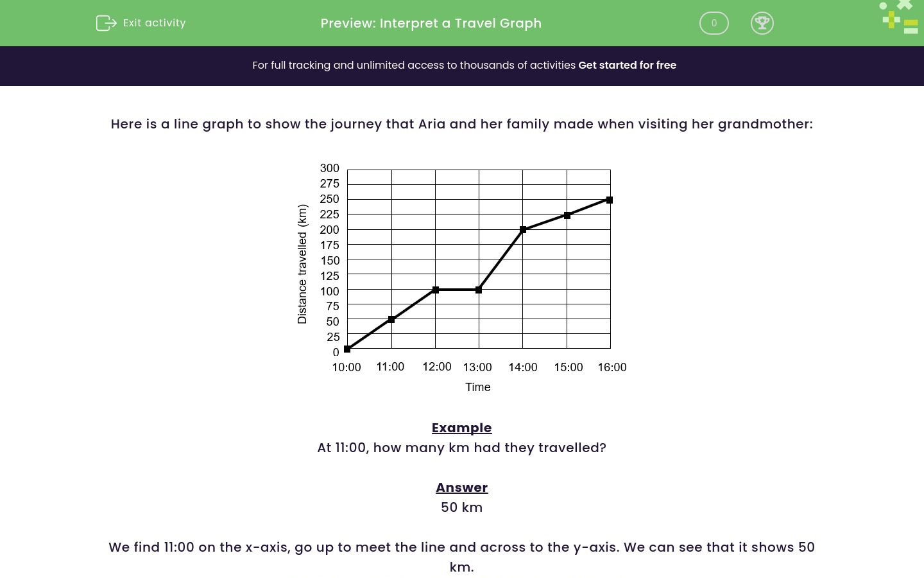
Task: Select the data point at 200 km
Action: (x=524, y=229)
